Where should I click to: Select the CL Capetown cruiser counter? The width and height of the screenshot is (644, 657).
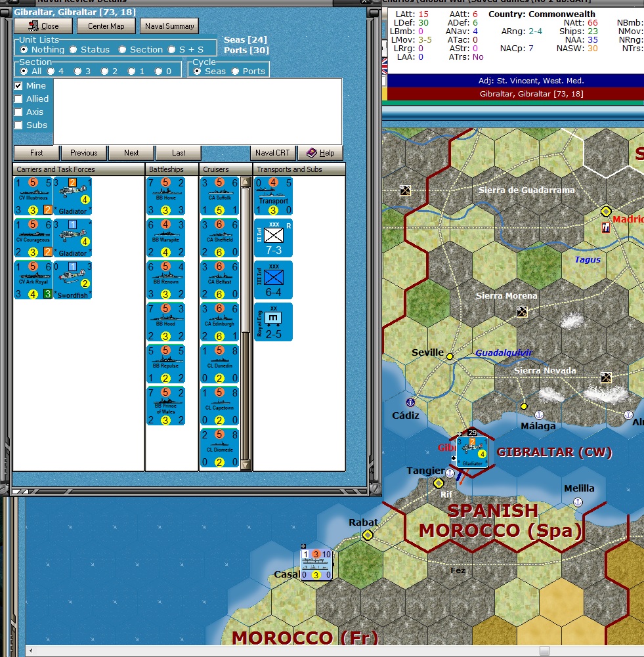click(x=219, y=406)
